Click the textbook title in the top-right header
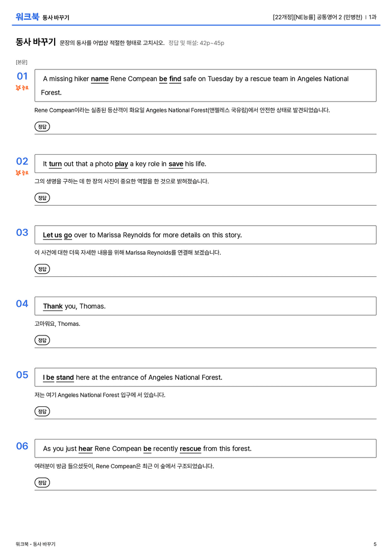 (317, 17)
